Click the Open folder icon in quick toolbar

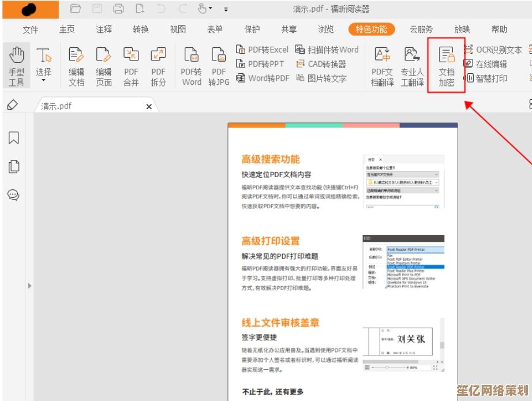(x=76, y=9)
